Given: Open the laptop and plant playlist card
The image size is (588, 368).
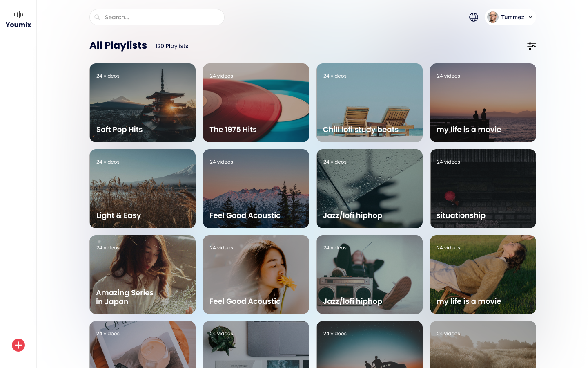Looking at the screenshot, I should [256, 344].
